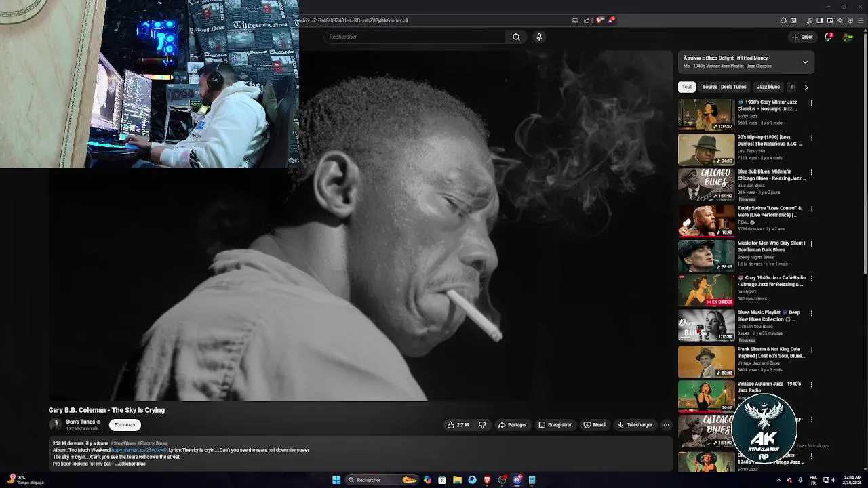Viewport: 868px width, 488px height.
Task: Click the #SlowBlues hashtag
Action: pyautogui.click(x=123, y=443)
